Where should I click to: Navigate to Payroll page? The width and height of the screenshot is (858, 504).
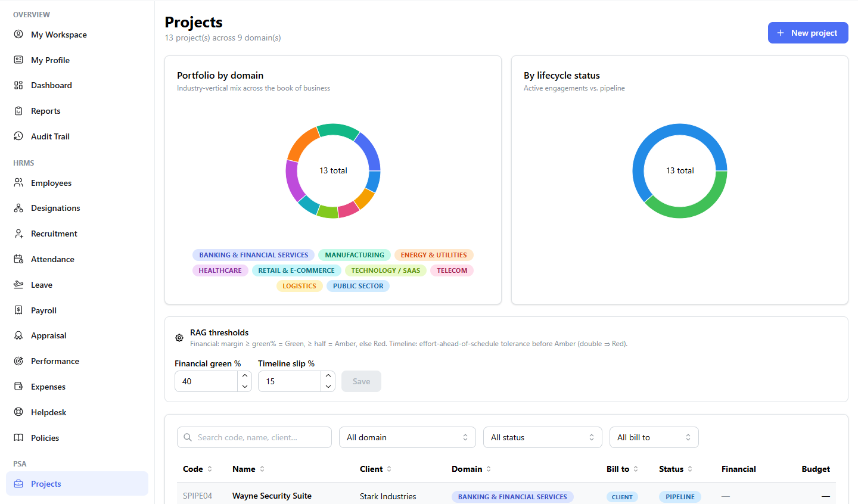point(77,310)
